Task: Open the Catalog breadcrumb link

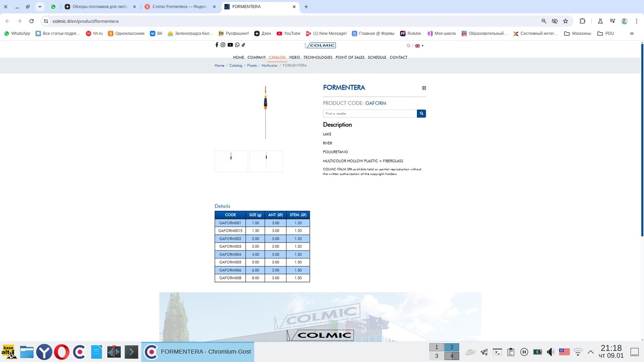Action: tap(236, 65)
